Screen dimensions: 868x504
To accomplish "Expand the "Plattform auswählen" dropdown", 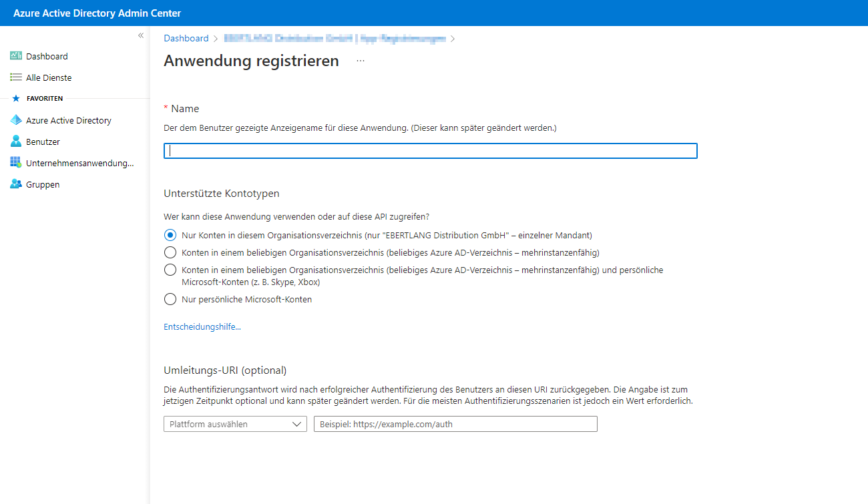I will (235, 424).
